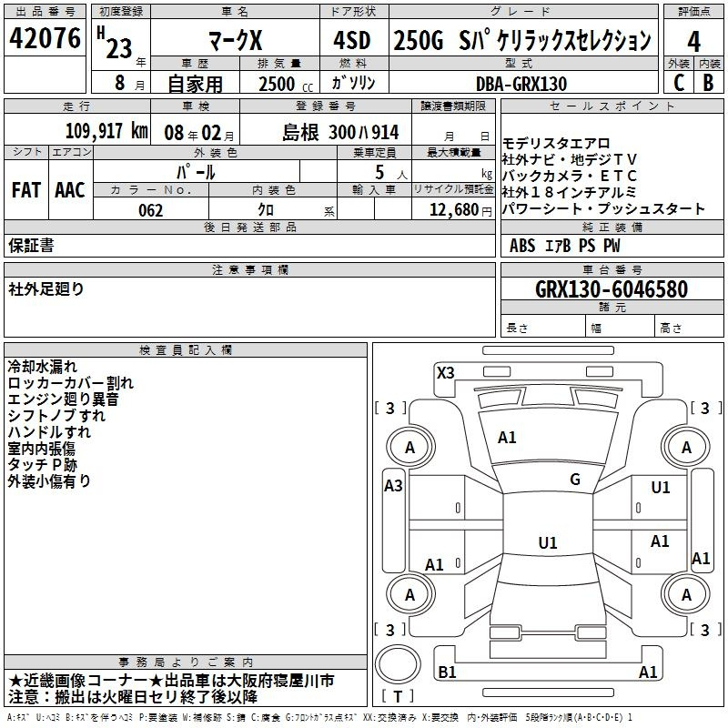The image size is (728, 728).
Task: Click the G mark on the windshield
Action: (x=575, y=480)
